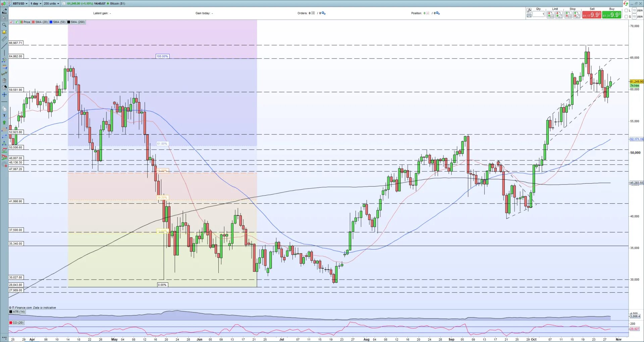Click the Buy price button
The width and height of the screenshot is (644, 342).
click(x=611, y=15)
